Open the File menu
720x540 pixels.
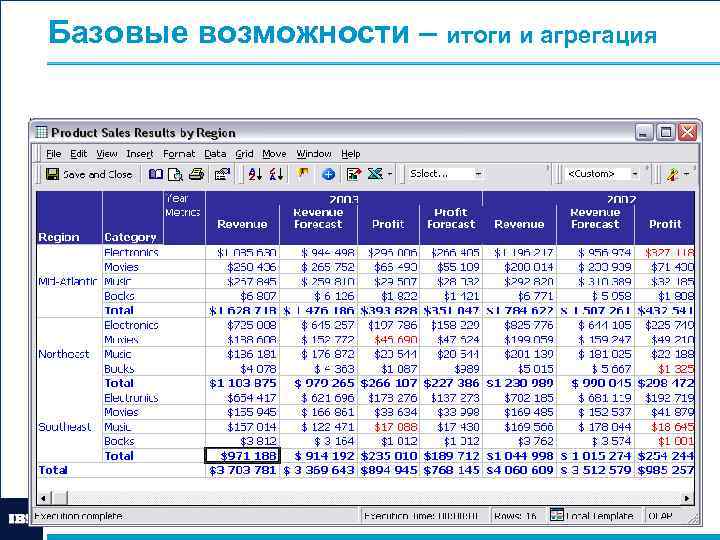[53, 154]
